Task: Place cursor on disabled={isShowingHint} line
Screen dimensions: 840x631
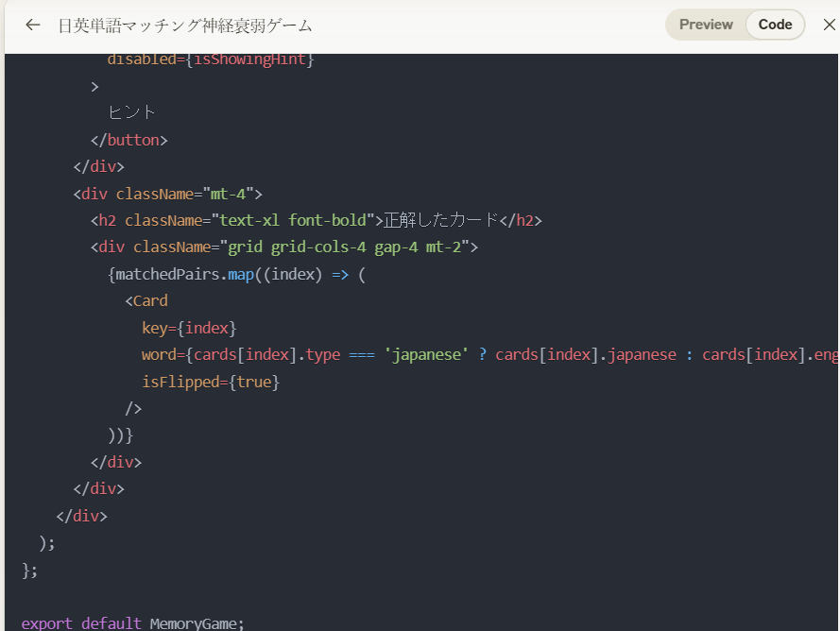Action: (x=211, y=60)
